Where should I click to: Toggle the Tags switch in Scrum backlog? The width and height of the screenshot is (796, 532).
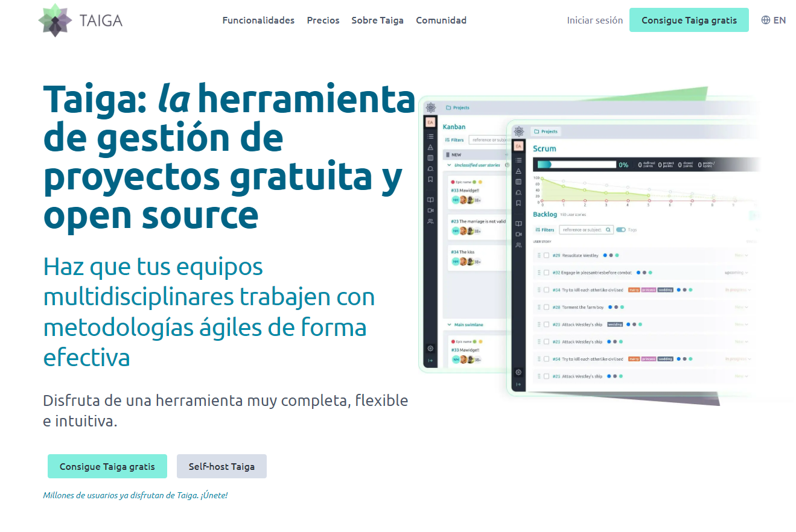[x=620, y=230]
